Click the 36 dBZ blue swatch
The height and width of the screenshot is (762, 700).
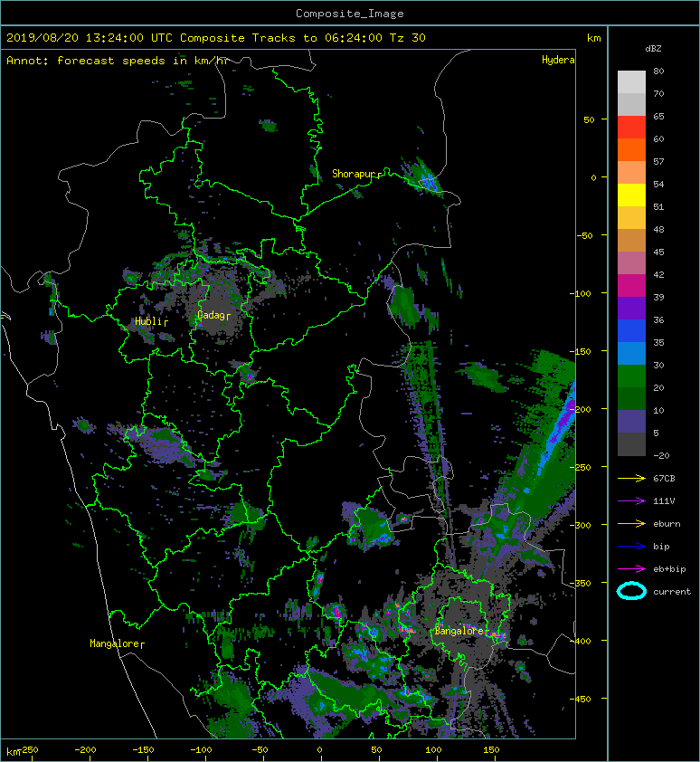tap(631, 330)
